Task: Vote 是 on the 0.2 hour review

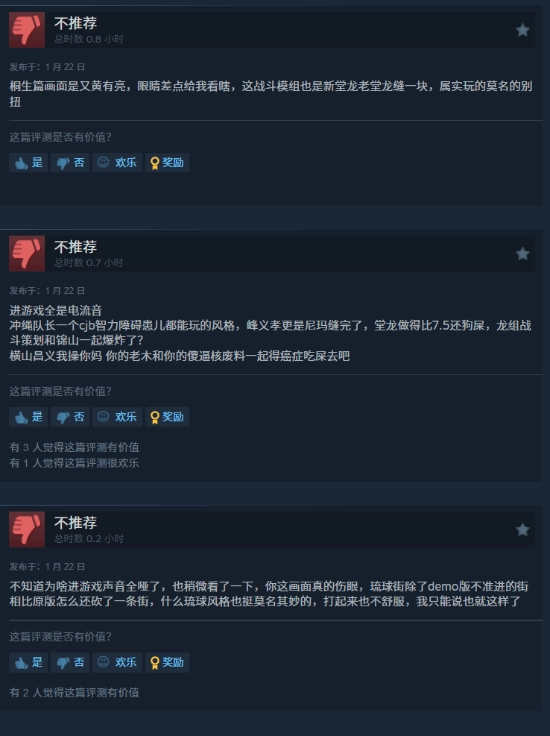Action: point(29,662)
